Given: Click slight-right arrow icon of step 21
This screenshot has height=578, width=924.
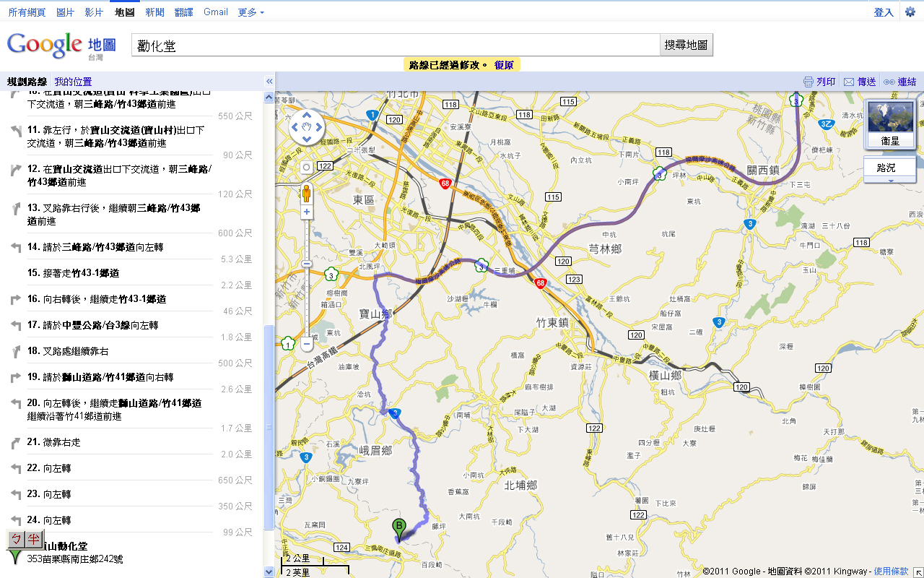Looking at the screenshot, I should (17, 442).
